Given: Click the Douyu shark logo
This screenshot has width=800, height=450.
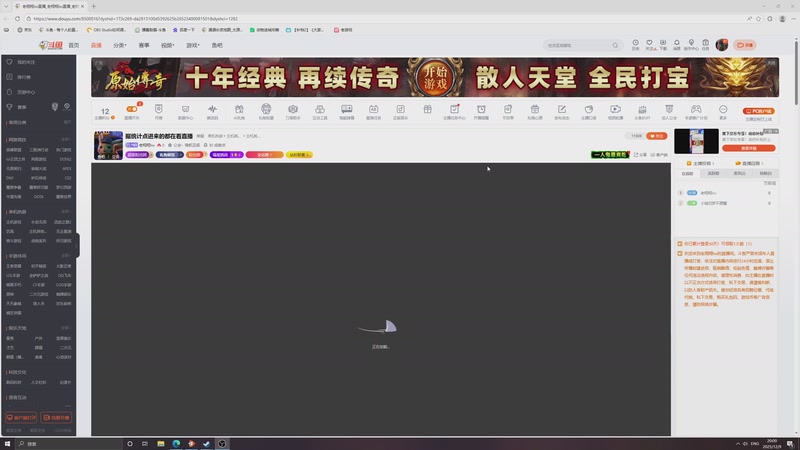Looking at the screenshot, I should point(51,45).
